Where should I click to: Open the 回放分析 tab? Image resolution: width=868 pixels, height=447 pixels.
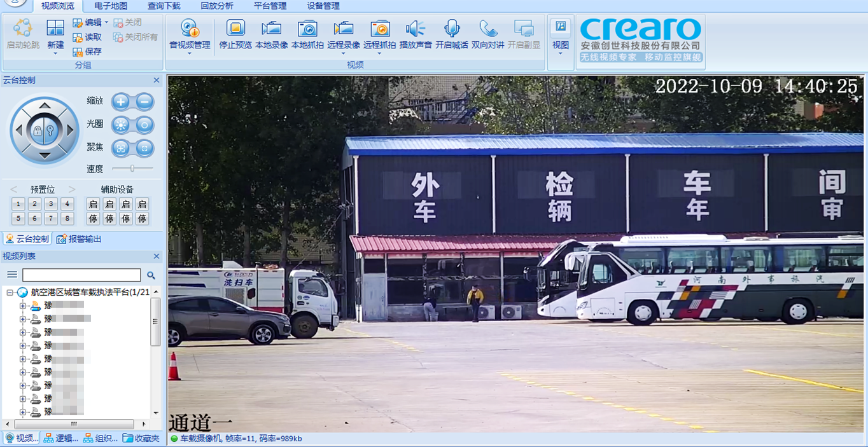click(217, 6)
